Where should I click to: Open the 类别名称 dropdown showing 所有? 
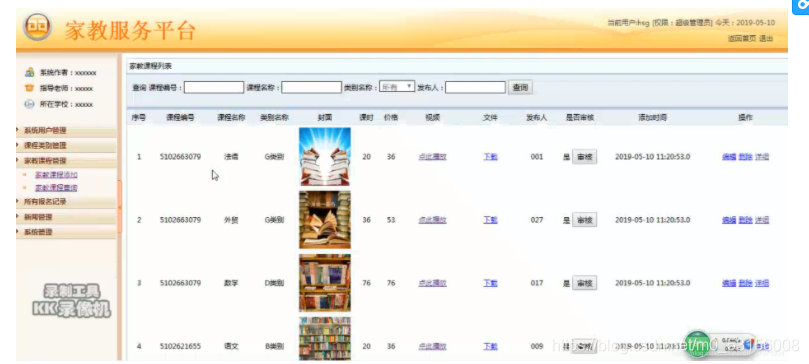pos(397,87)
